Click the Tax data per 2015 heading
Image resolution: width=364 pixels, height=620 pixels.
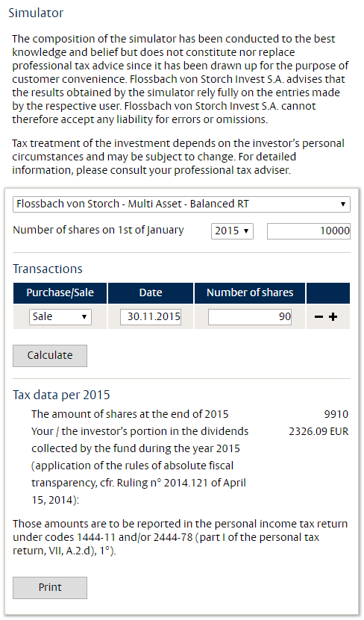61,395
